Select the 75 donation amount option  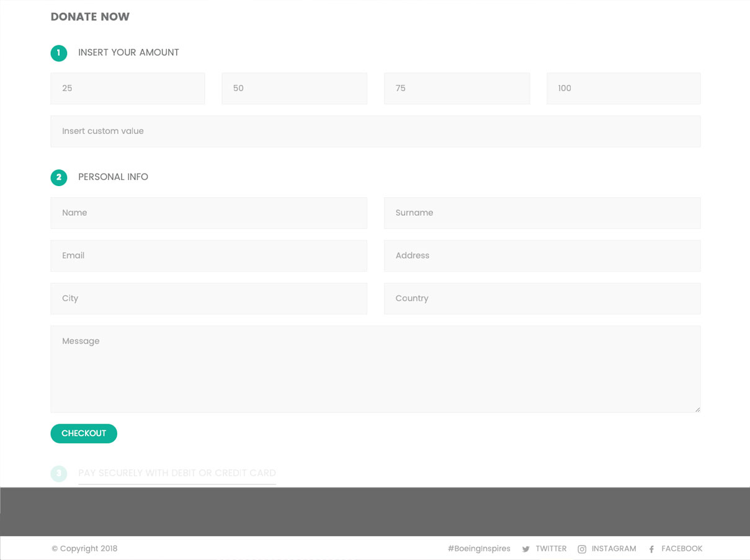click(457, 88)
